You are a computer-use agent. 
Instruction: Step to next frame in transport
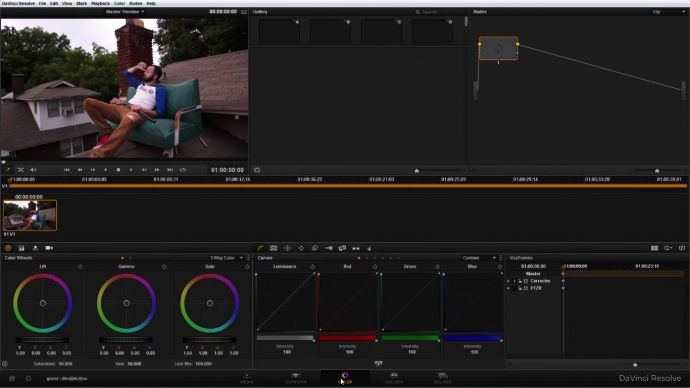(x=144, y=170)
